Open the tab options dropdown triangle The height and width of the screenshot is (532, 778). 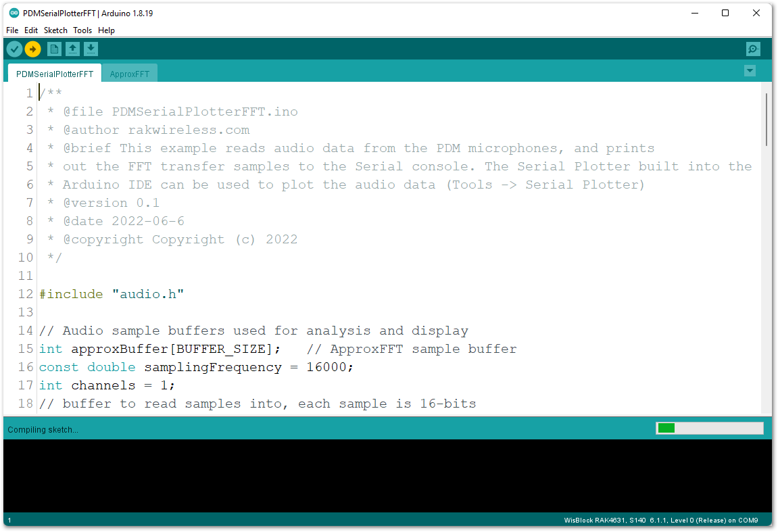tap(750, 70)
